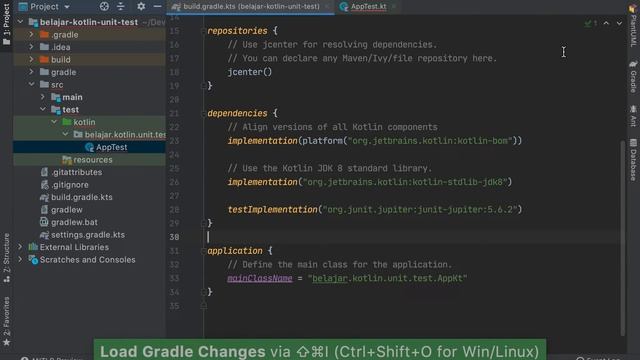Fold the repositories block at line 15
This screenshot has height=360, width=640.
point(203,31)
